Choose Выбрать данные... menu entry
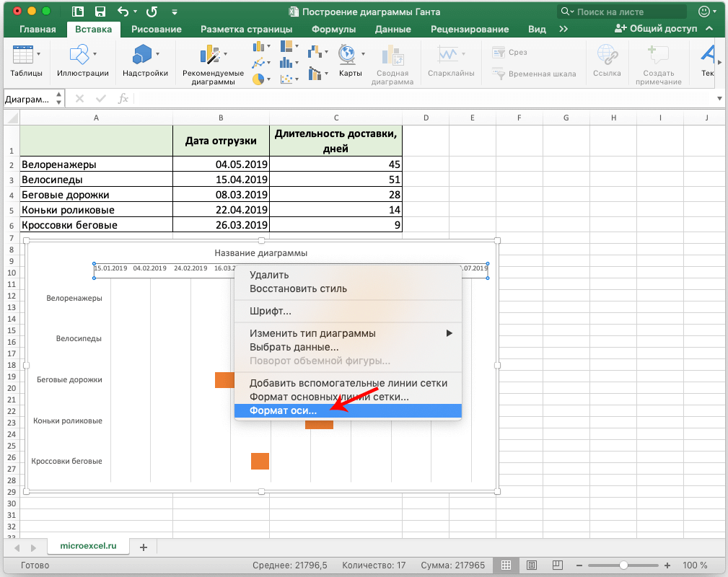The height and width of the screenshot is (577, 728). [348, 347]
